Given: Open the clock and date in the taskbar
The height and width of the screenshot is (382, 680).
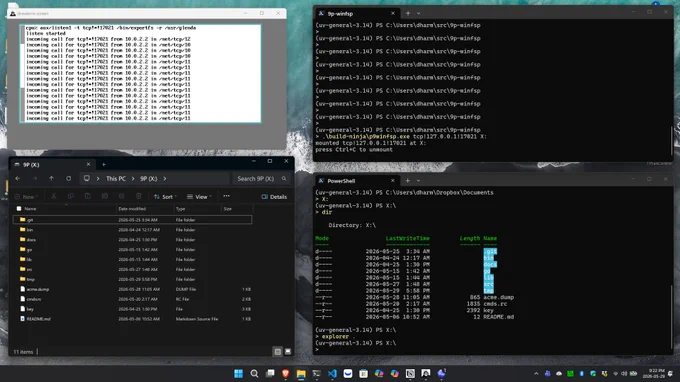Looking at the screenshot, I should point(653,373).
